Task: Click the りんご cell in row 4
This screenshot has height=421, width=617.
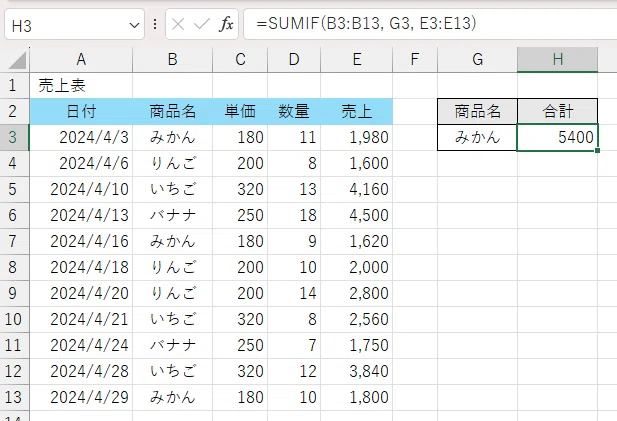Action: (x=172, y=163)
